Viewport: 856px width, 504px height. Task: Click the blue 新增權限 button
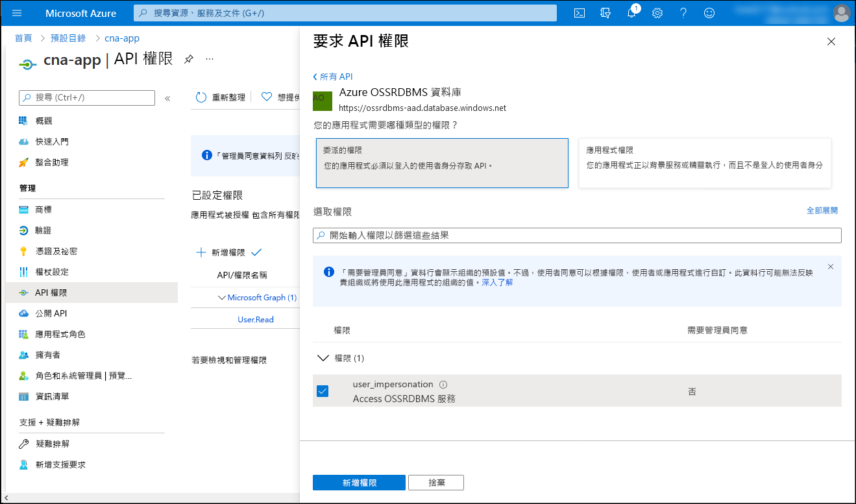pos(359,483)
